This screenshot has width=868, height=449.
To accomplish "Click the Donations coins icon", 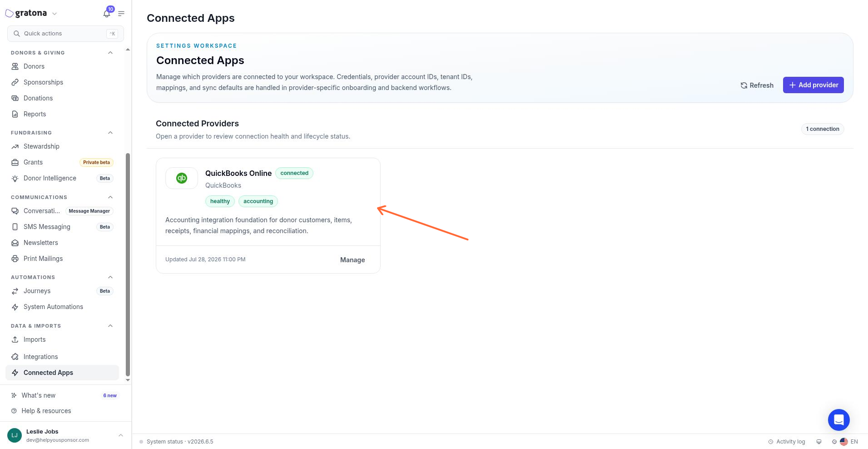I will (15, 98).
